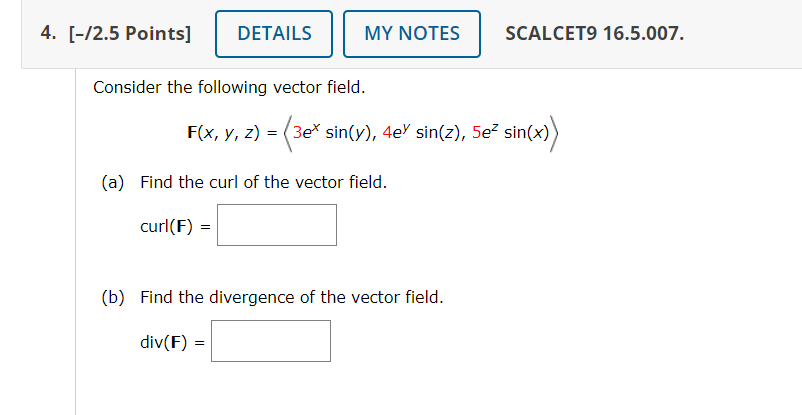This screenshot has width=802, height=415.
Task: Click the red coefficient 3 in the formula
Action: pyautogui.click(x=297, y=133)
